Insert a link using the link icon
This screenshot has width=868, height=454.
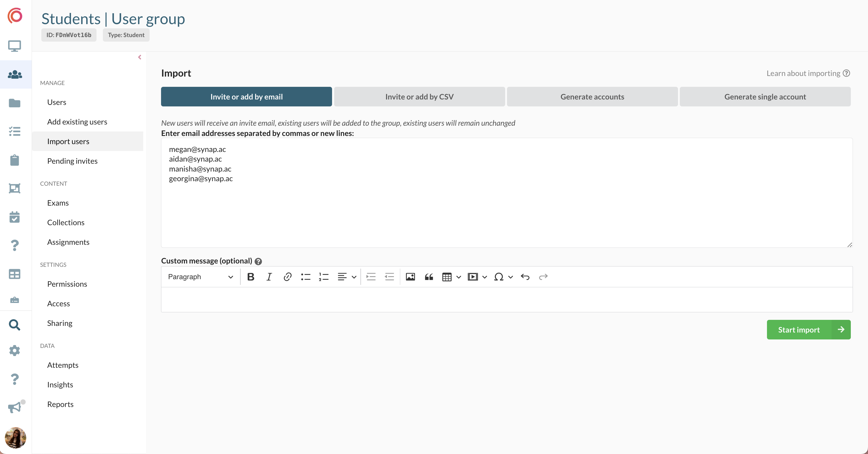click(x=287, y=277)
